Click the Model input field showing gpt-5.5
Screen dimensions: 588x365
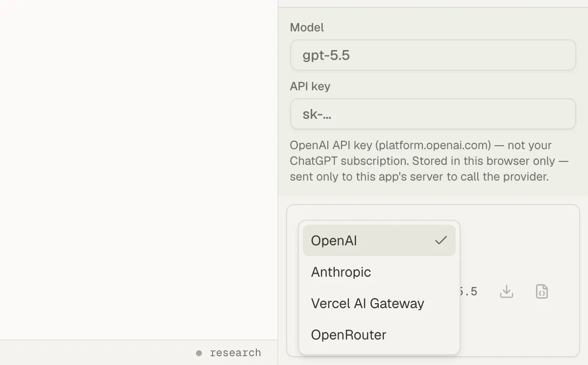pyautogui.click(x=433, y=55)
